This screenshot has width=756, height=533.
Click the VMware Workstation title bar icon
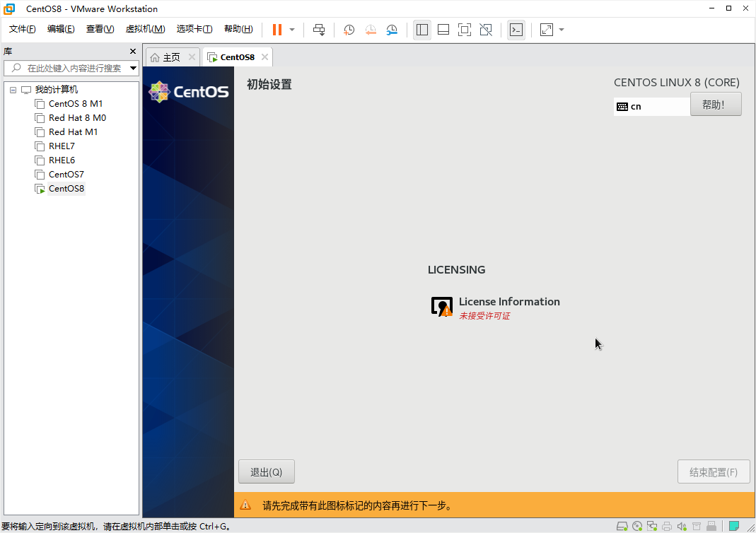(x=9, y=8)
